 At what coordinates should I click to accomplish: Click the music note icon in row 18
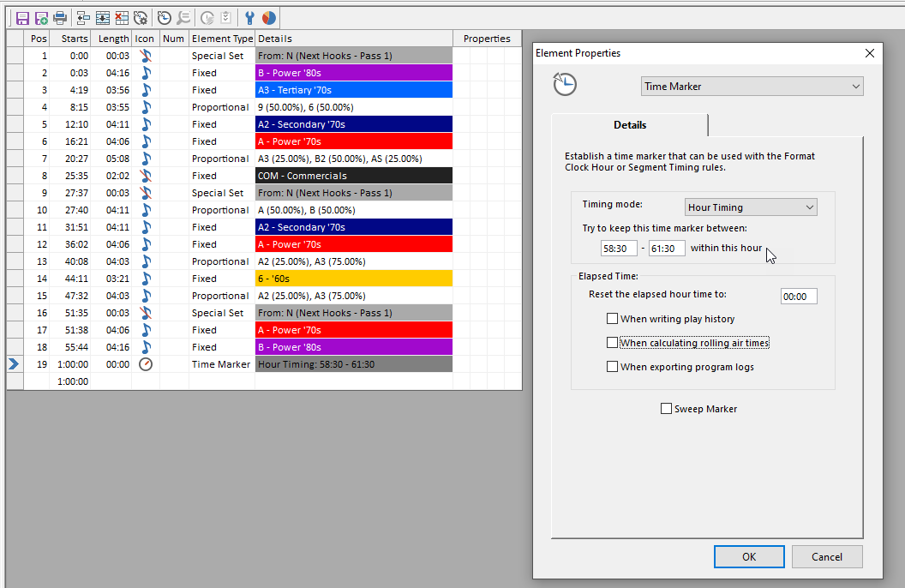point(146,347)
